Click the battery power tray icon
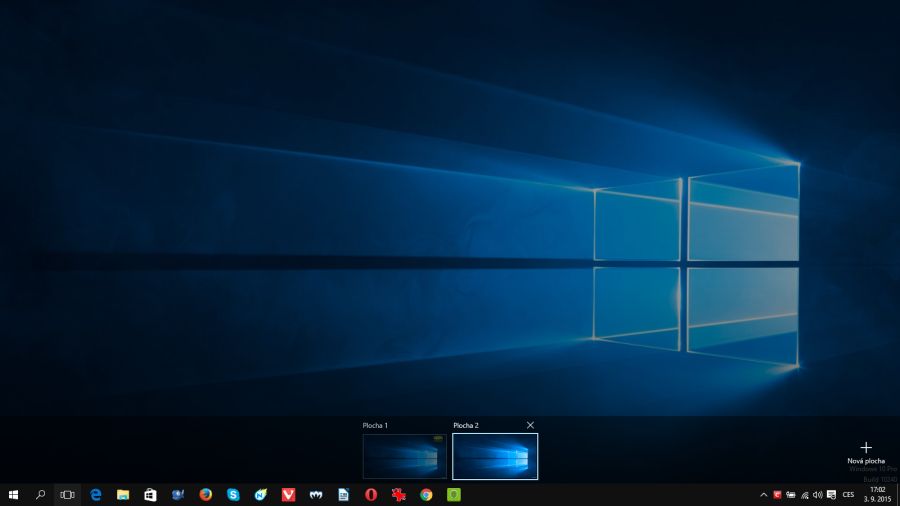Viewport: 900px width, 506px height. pyautogui.click(x=791, y=495)
